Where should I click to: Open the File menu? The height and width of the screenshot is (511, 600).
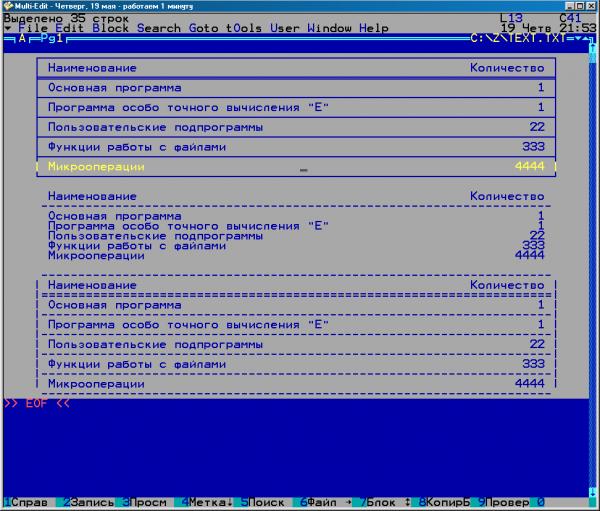tap(33, 28)
